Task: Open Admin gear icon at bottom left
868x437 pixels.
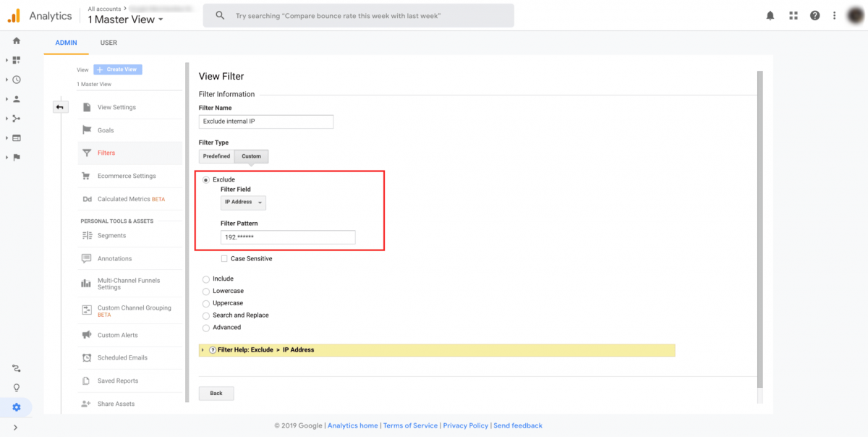Action: 17,407
